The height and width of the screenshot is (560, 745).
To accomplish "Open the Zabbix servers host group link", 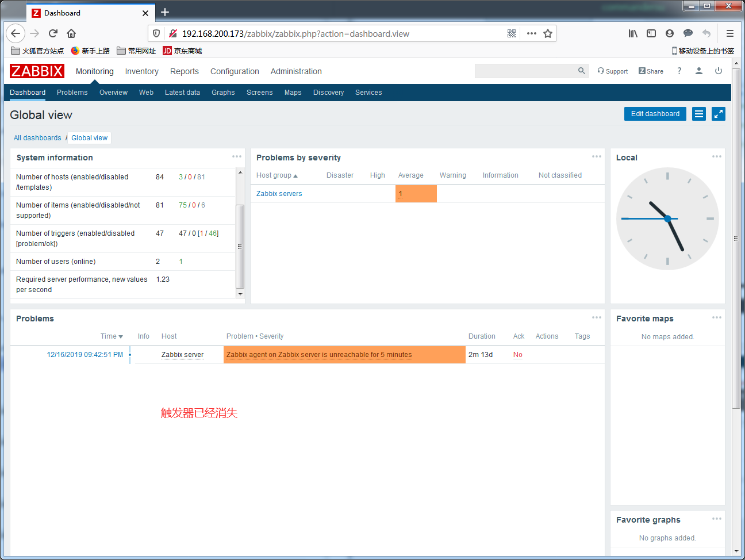I will tap(279, 194).
